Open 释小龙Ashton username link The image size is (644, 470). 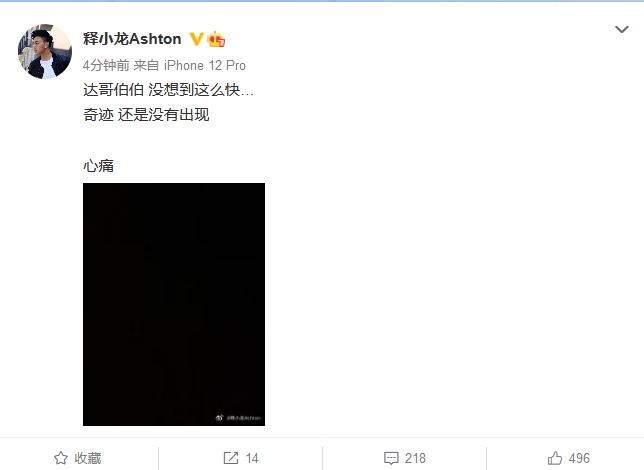point(132,39)
